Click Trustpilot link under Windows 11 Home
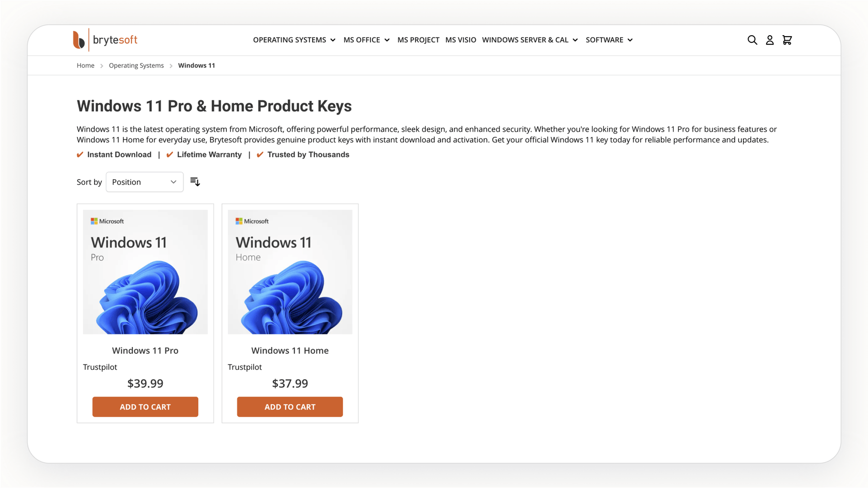The image size is (868, 488). tap(245, 367)
